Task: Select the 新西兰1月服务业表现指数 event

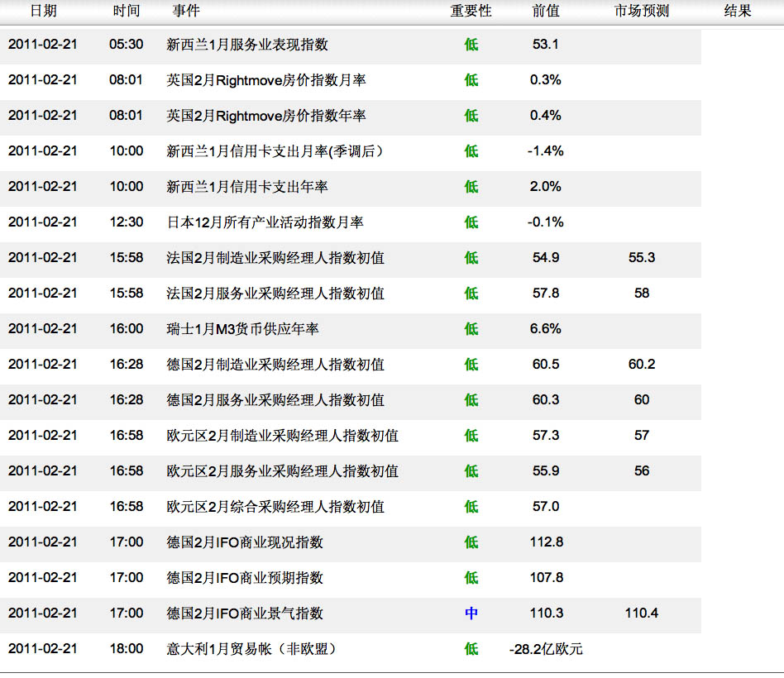Action: click(x=247, y=45)
